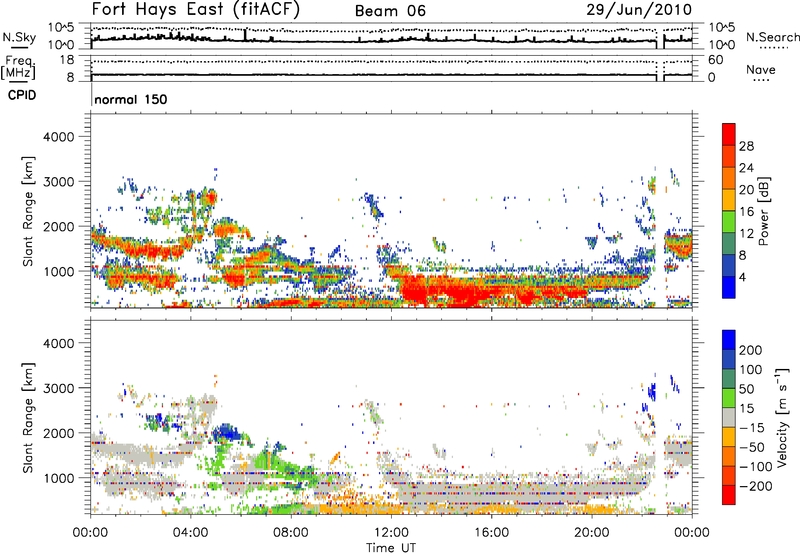The image size is (800, 554).
Task: Click the blue bottom of Power colorbar
Action: [729, 287]
